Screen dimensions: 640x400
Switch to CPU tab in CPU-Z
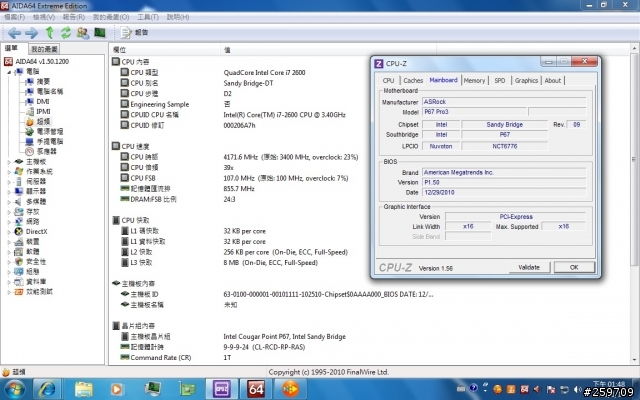[389, 80]
